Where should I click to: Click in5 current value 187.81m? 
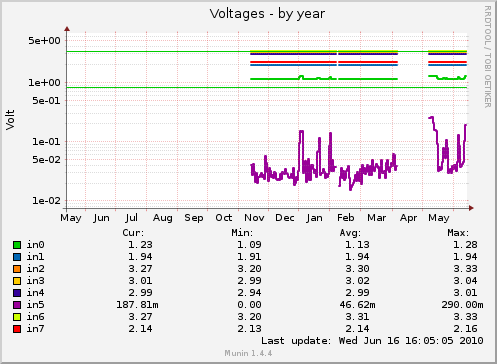coord(137,305)
